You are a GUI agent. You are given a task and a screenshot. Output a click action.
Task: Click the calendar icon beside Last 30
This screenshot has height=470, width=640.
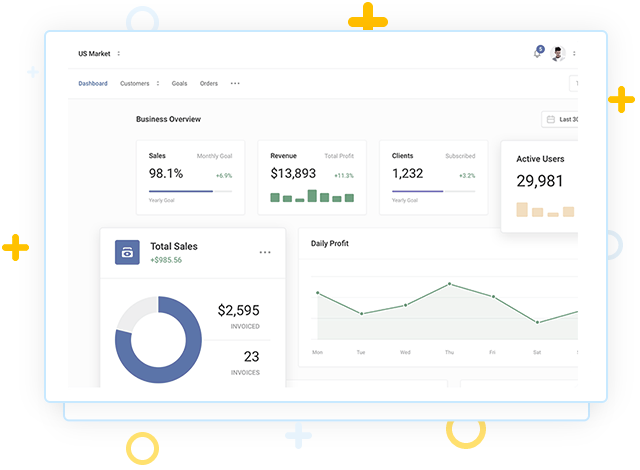(550, 119)
